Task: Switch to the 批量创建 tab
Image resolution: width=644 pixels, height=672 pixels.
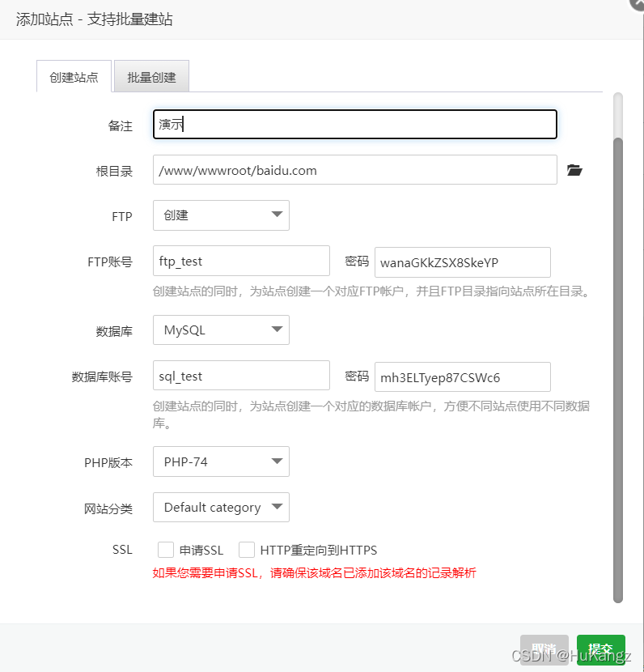Action: click(x=151, y=77)
